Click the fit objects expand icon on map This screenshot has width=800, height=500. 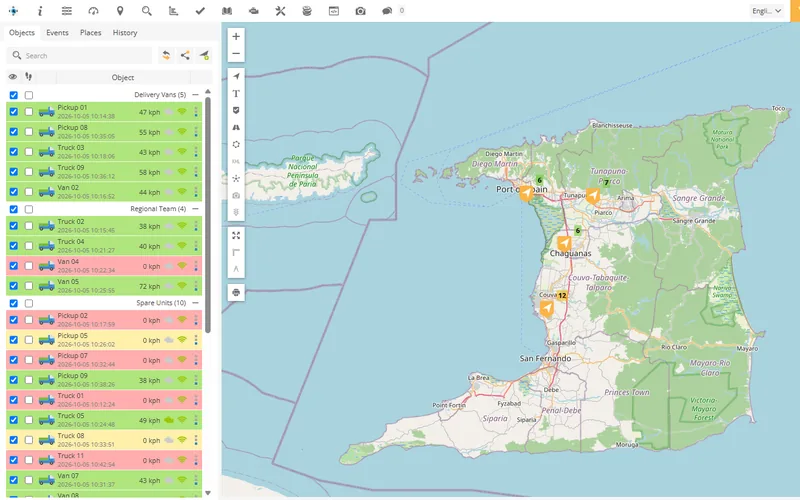[x=236, y=235]
